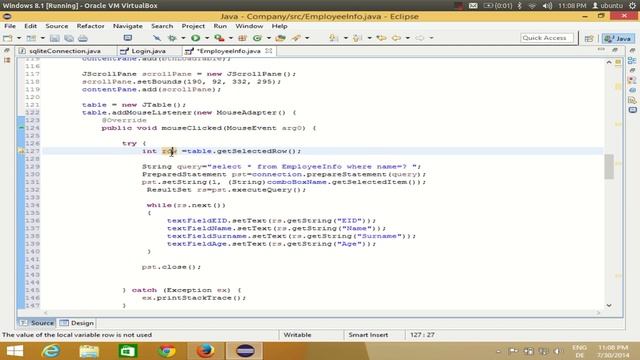Click the Writable status bar entry

coord(297,335)
